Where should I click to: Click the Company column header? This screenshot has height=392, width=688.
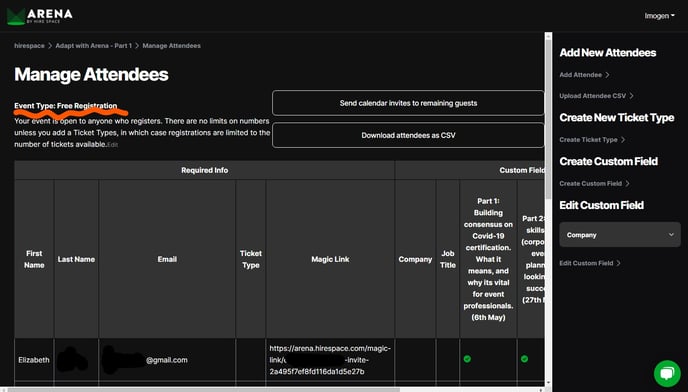click(415, 259)
